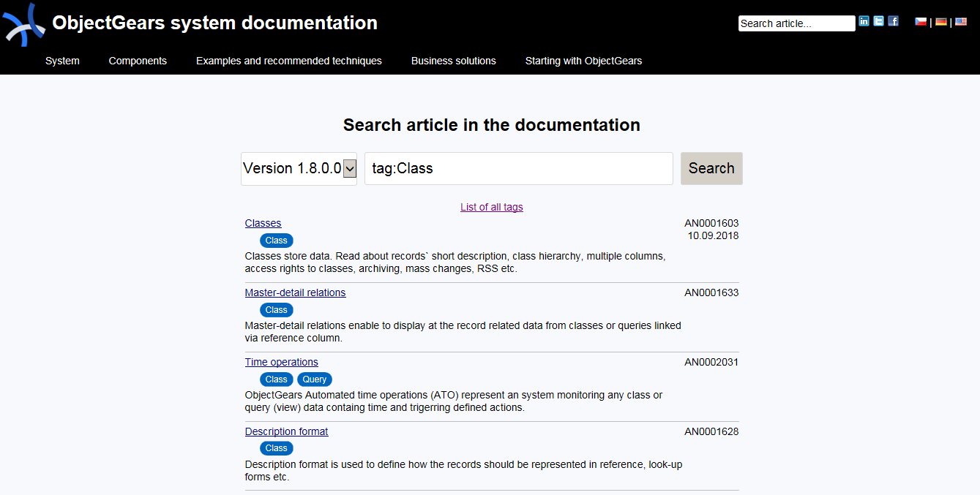The image size is (980, 495).
Task: Click the Query tag under Time operations
Action: pyautogui.click(x=315, y=379)
